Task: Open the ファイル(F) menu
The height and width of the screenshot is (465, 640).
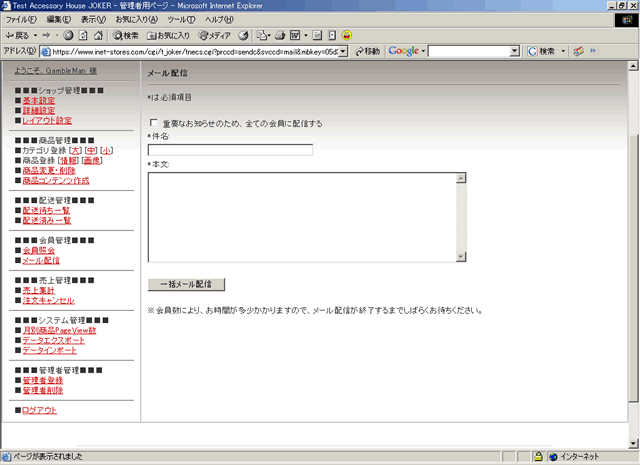Action: tap(21, 19)
